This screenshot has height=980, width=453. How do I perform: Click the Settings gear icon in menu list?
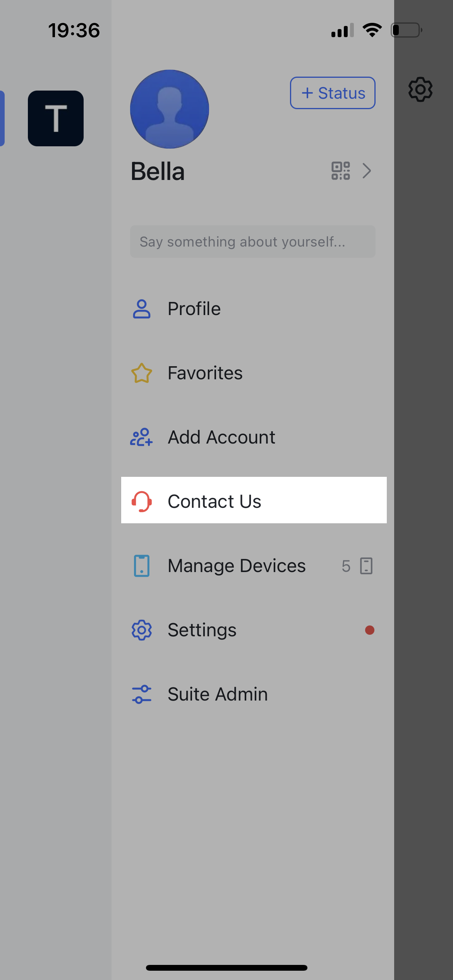point(141,630)
